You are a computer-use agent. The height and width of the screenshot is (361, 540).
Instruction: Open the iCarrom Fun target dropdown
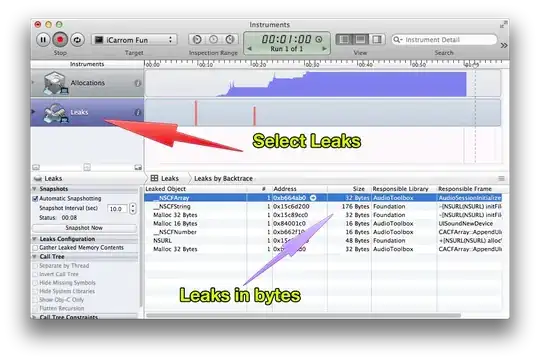pyautogui.click(x=135, y=40)
